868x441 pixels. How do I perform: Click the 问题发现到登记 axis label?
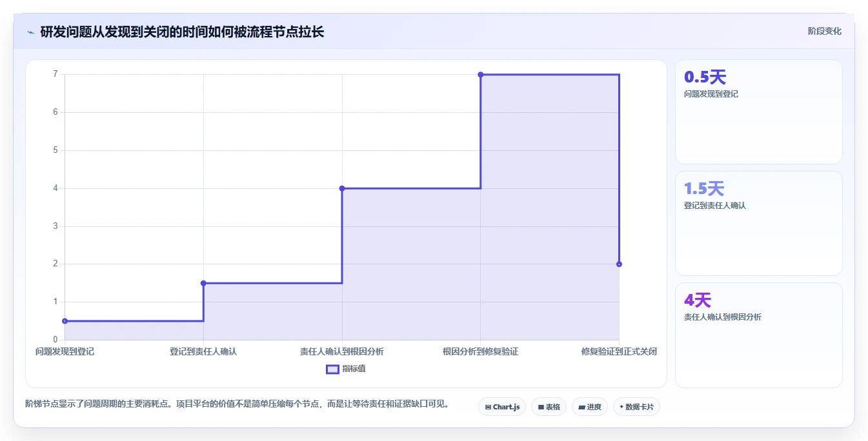[65, 351]
